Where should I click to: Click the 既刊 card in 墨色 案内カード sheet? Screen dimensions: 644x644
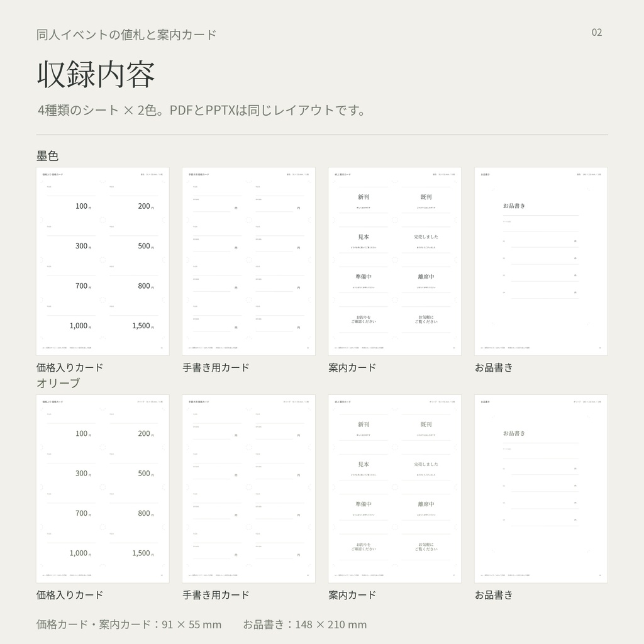(x=426, y=201)
